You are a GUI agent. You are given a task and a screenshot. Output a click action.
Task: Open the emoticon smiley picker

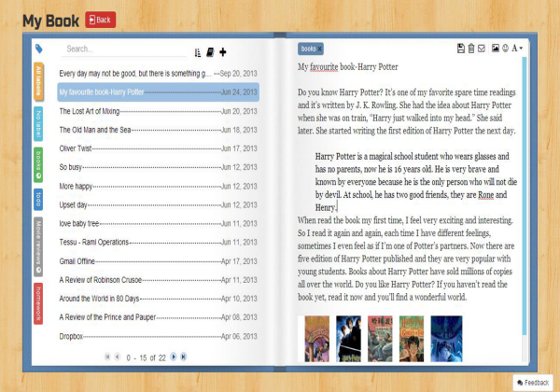[x=505, y=48]
